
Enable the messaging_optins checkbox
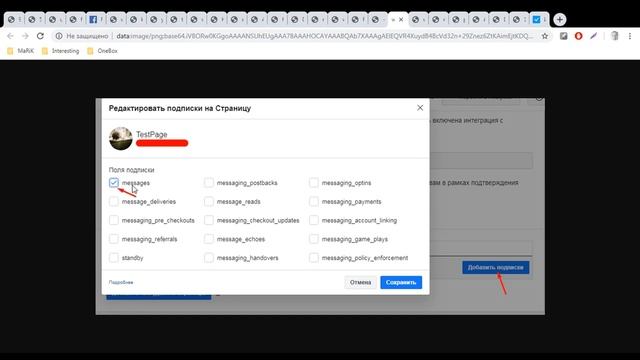coord(313,182)
